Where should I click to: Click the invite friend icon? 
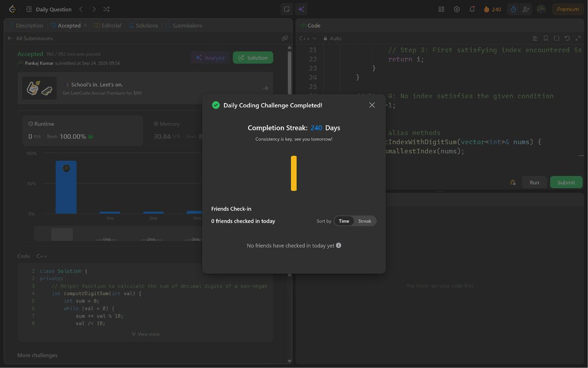tap(526, 9)
